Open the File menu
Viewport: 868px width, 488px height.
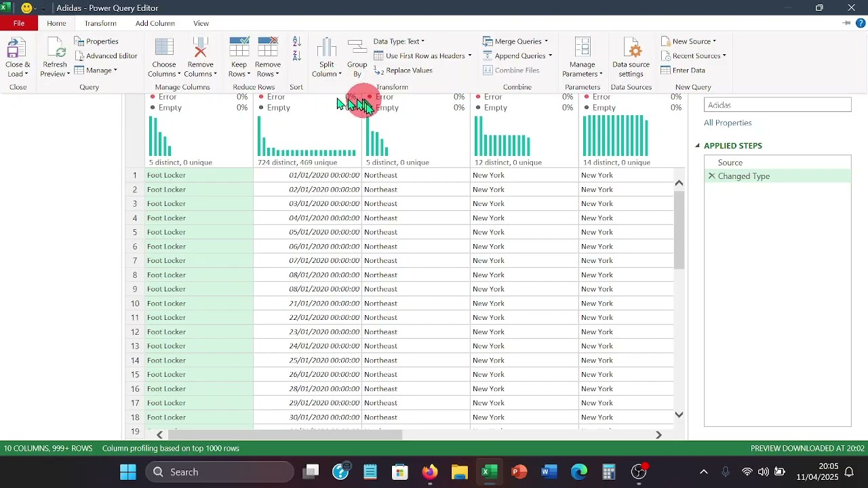(x=19, y=23)
